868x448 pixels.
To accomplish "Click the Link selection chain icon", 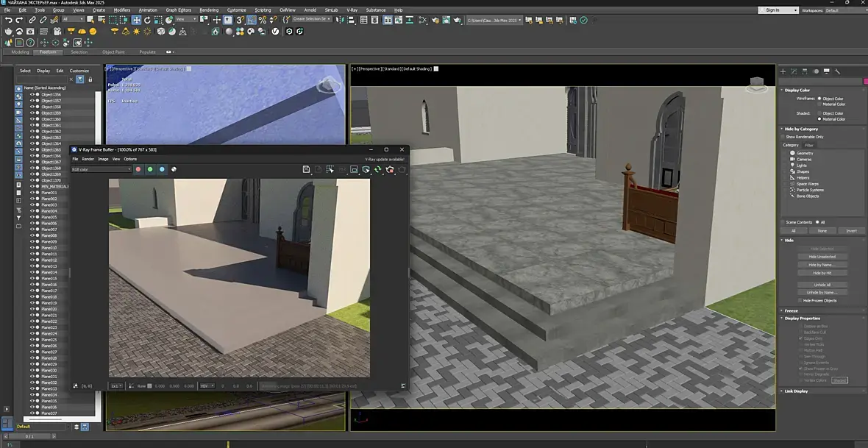I will (x=32, y=20).
